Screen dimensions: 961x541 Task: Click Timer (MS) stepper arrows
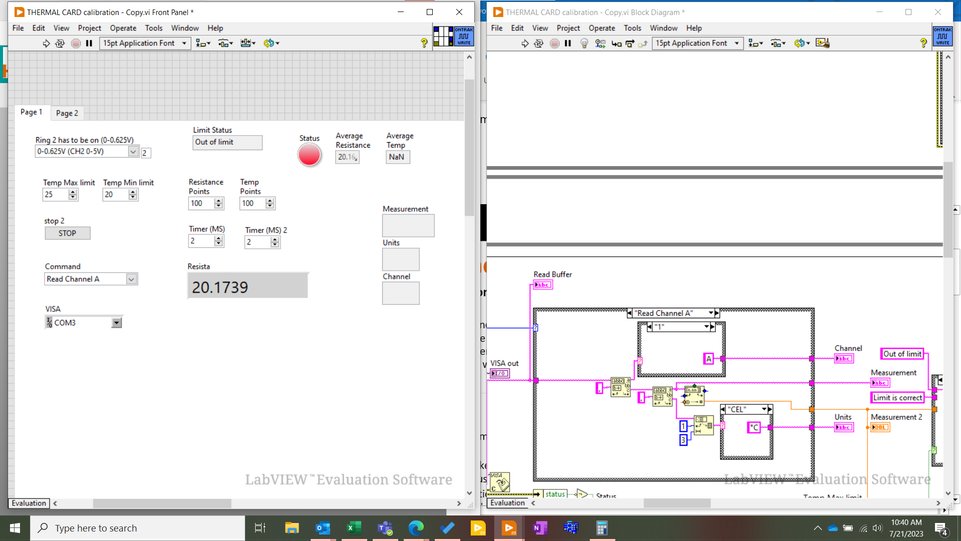click(219, 241)
